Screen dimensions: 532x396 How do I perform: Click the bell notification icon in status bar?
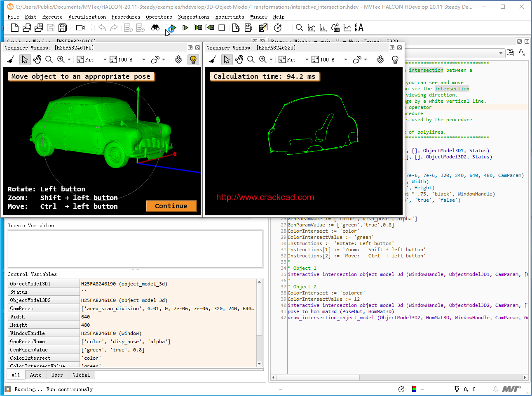click(496, 389)
